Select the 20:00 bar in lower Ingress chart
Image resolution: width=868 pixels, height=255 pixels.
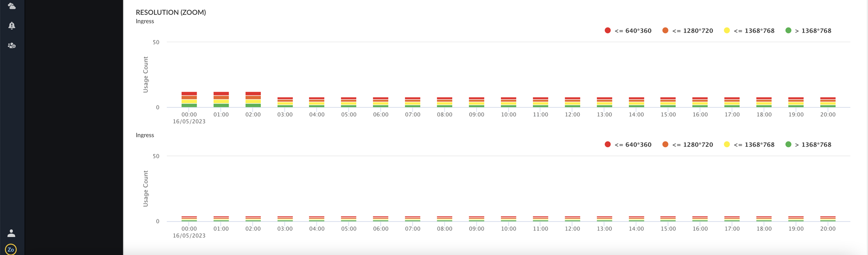[x=828, y=219]
